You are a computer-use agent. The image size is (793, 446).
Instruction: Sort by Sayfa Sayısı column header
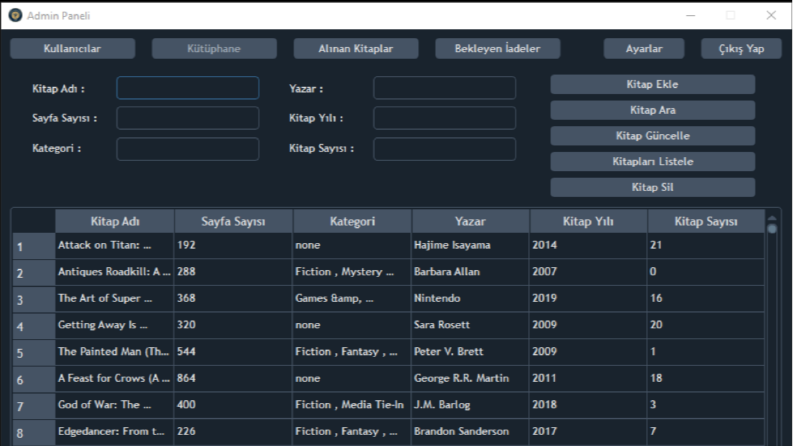[233, 221]
